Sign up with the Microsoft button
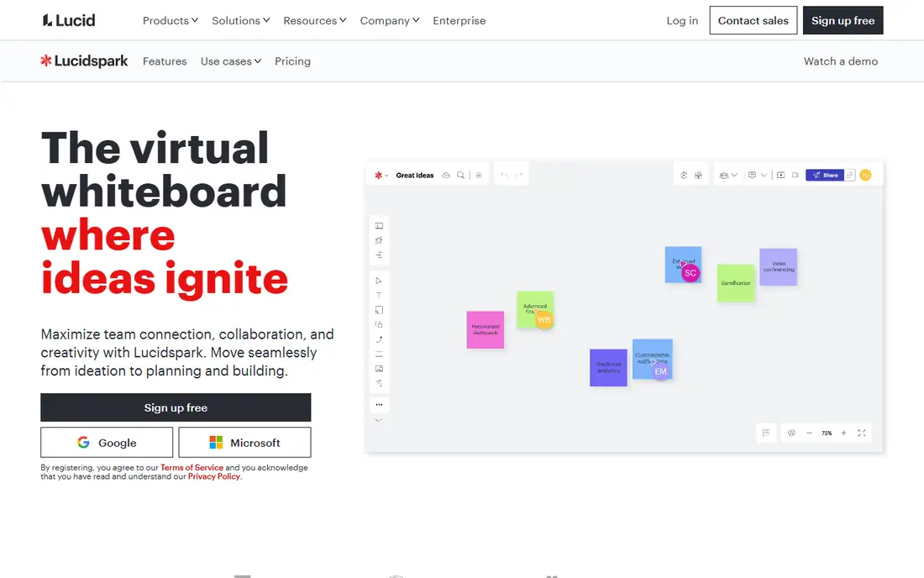This screenshot has height=578, width=924. click(x=244, y=443)
